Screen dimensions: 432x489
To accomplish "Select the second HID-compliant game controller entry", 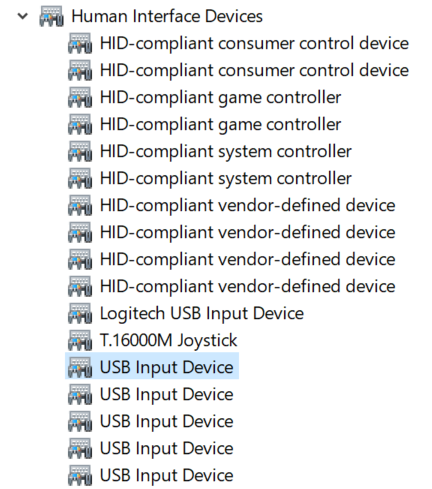I will [221, 124].
